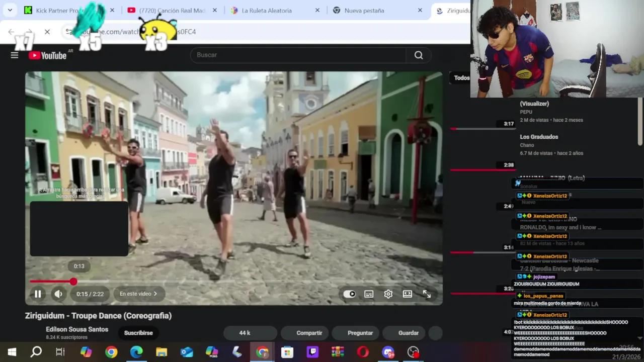Image resolution: width=644 pixels, height=362 pixels.
Task: Enter fullscreen from the player controls
Action: coord(427,294)
